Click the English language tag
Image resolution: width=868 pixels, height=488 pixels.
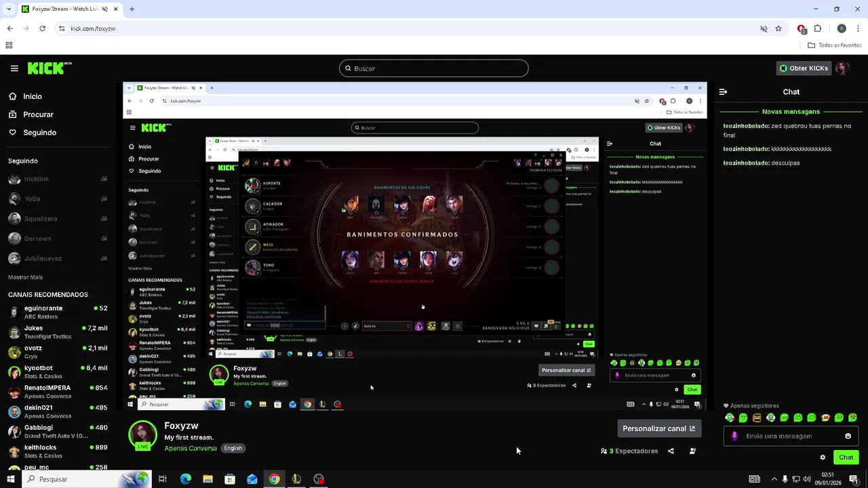pyautogui.click(x=233, y=448)
